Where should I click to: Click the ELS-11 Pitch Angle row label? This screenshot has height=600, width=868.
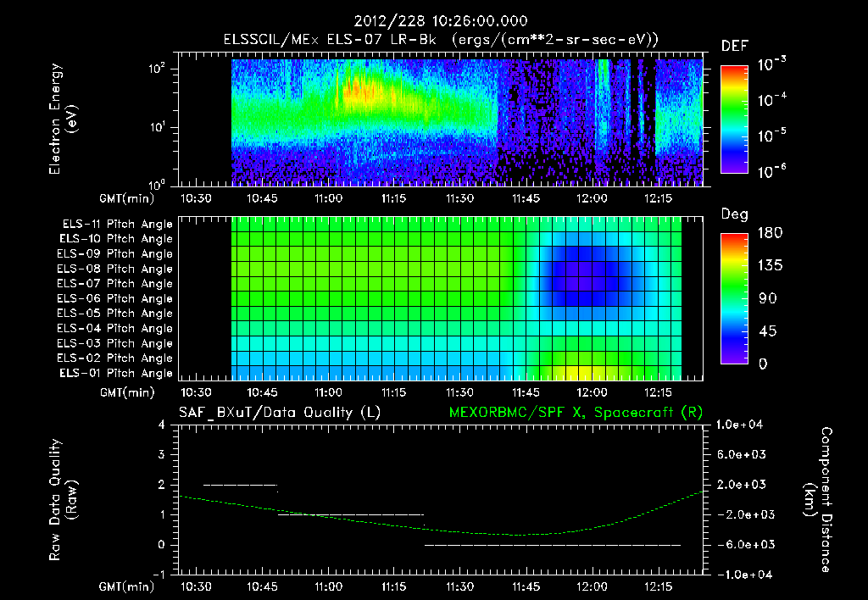117,225
